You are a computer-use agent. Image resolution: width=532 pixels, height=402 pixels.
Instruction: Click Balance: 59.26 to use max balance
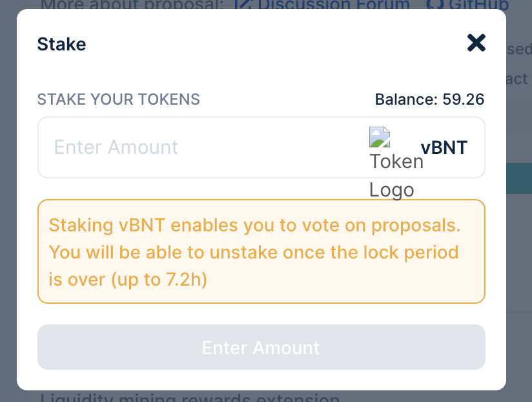430,100
